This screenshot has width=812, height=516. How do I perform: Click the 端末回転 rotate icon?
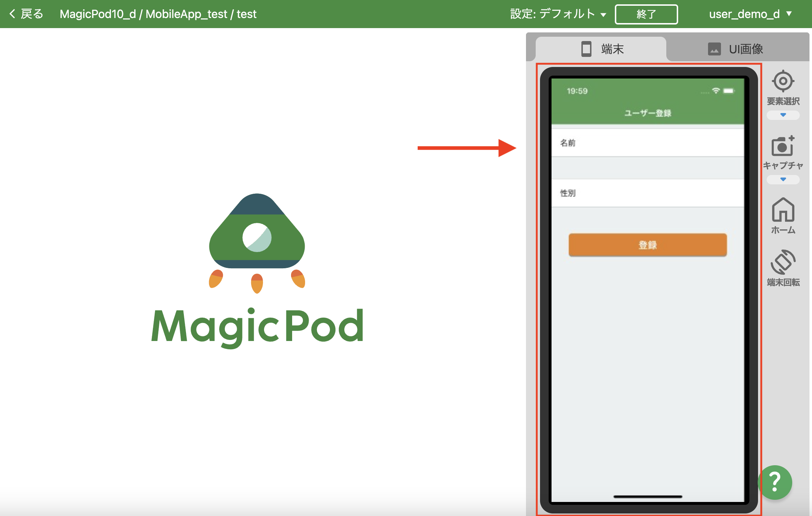[783, 262]
